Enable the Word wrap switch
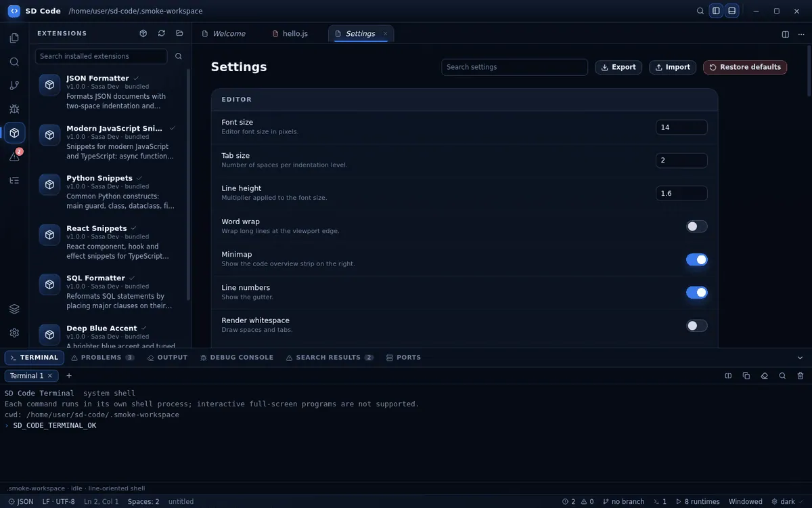Screen dimensions: 812x508 [x=696, y=226]
